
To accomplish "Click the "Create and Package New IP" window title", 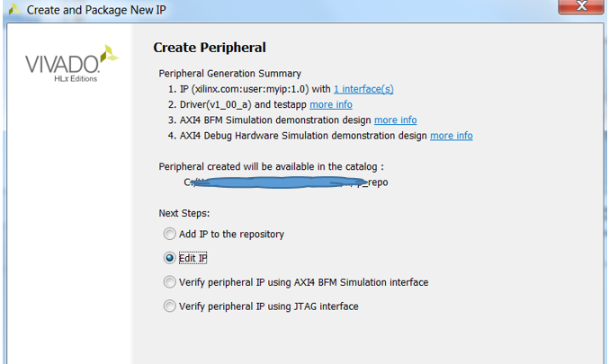I will coord(96,10).
